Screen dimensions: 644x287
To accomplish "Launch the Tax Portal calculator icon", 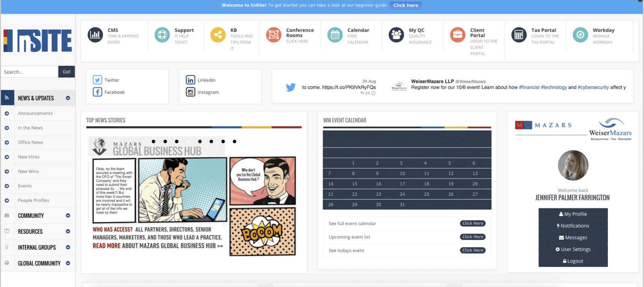I will (519, 35).
